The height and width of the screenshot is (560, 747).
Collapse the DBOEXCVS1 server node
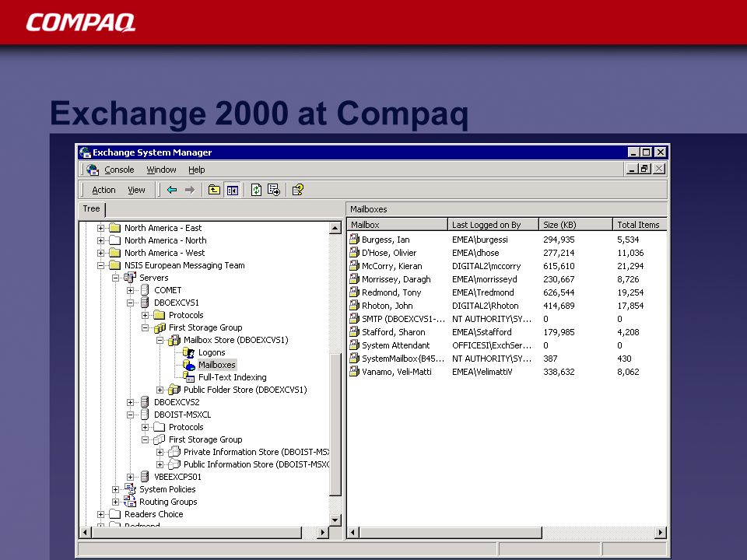pyautogui.click(x=130, y=303)
